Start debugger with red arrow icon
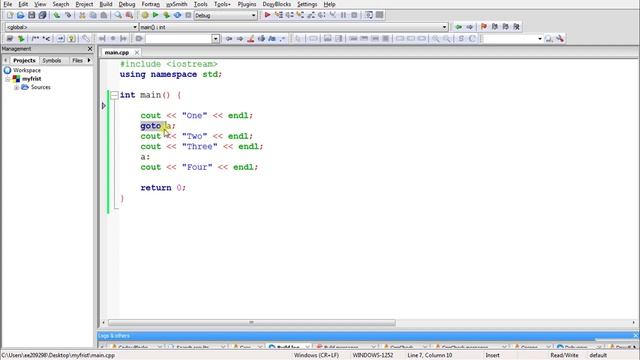The image size is (640, 360). tap(267, 15)
